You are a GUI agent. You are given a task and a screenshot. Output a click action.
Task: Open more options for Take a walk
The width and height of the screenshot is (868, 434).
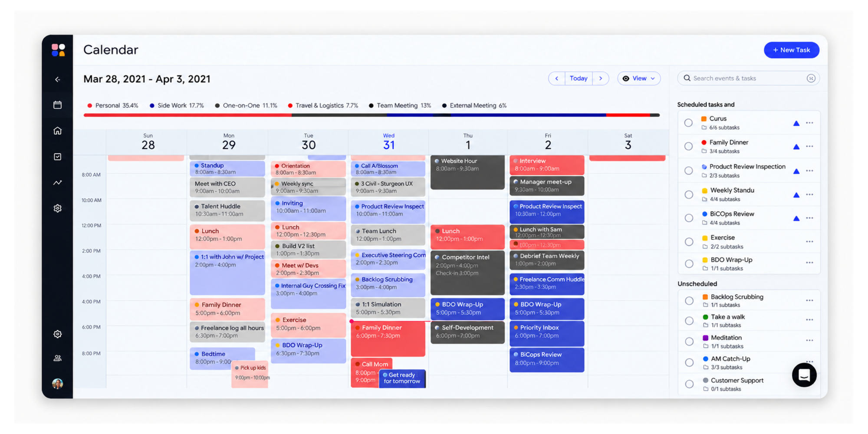809,320
